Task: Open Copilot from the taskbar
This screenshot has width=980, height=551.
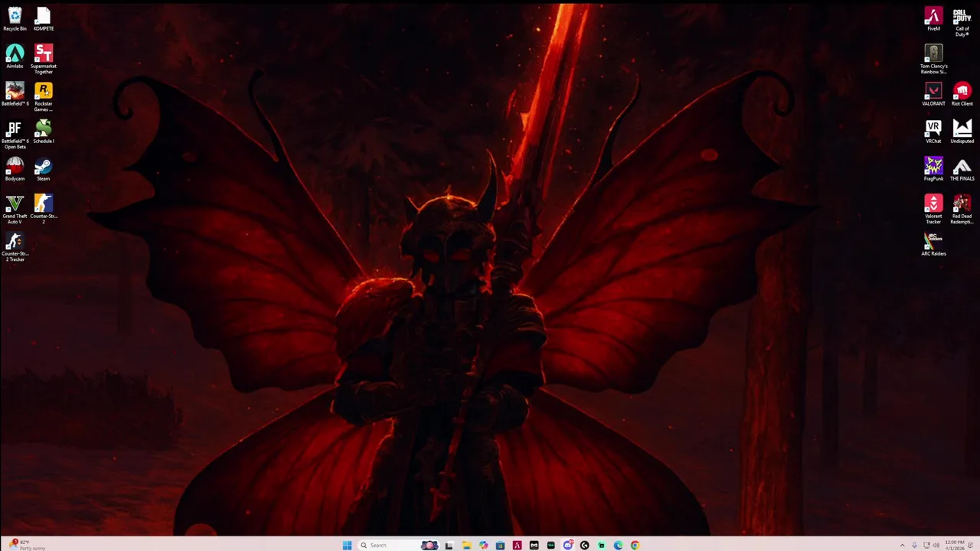Action: coord(483,545)
